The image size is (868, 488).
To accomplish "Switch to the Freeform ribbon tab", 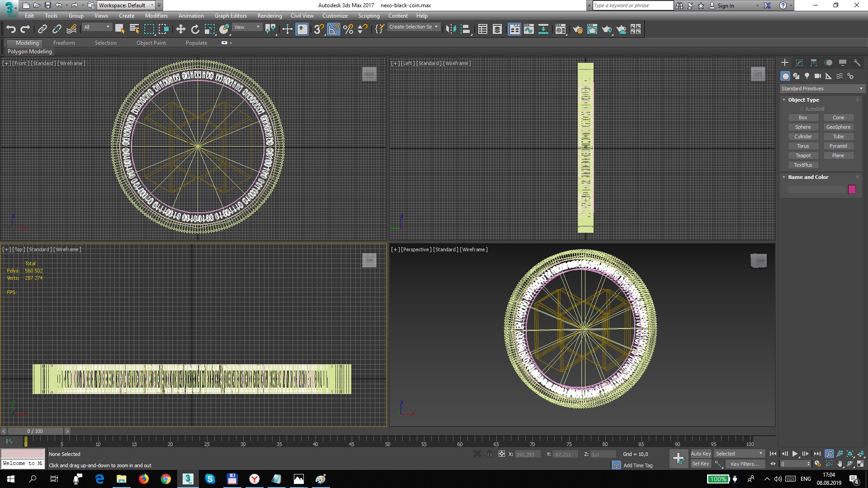I will pyautogui.click(x=64, y=43).
